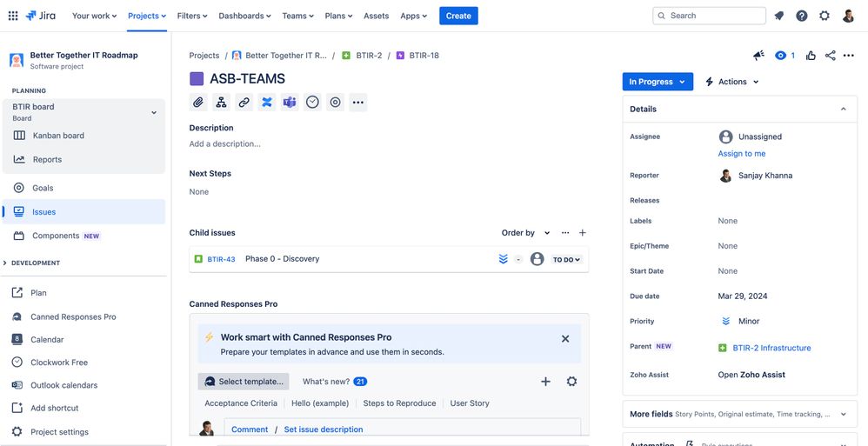Open Assets in the top navigation
Image resolution: width=868 pixels, height=446 pixels.
click(376, 16)
